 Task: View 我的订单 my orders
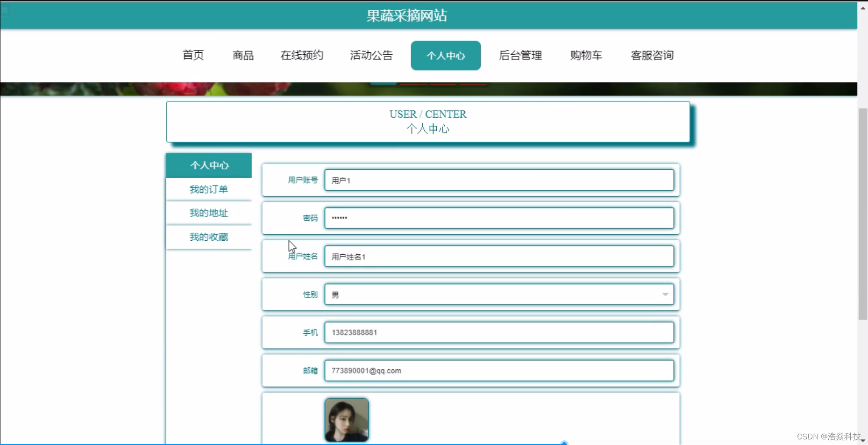209,189
